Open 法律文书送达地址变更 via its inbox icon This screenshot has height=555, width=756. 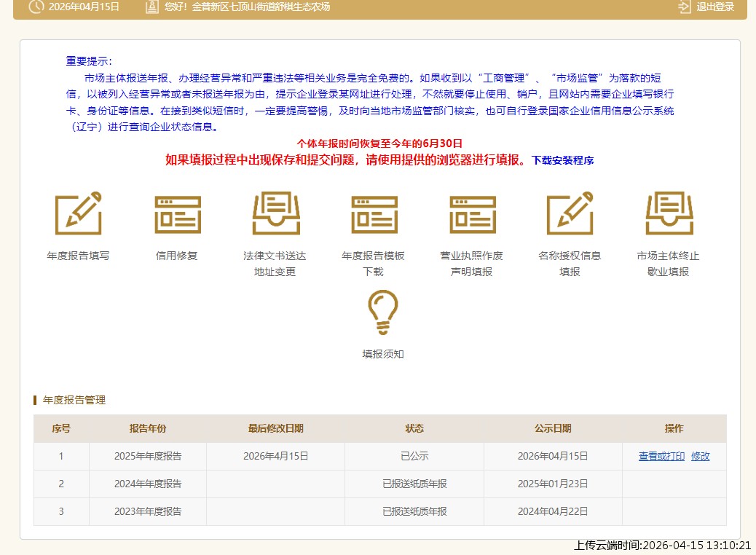(x=275, y=213)
